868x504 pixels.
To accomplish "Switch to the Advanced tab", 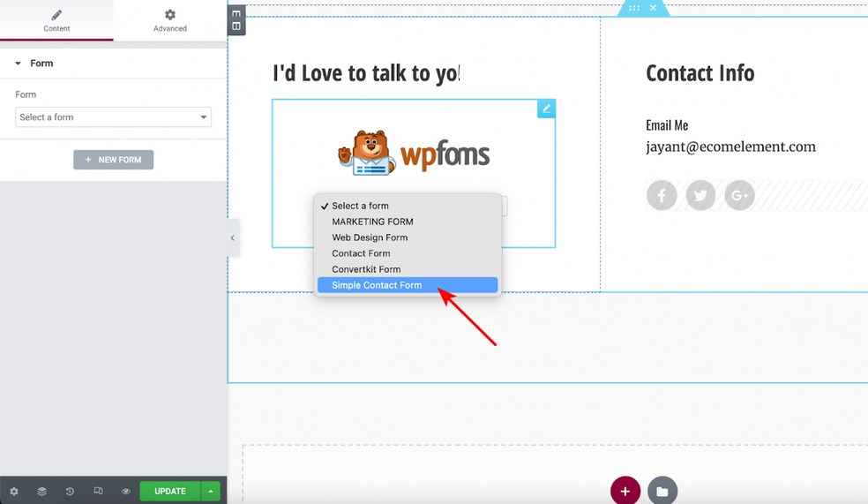I will coord(170,20).
